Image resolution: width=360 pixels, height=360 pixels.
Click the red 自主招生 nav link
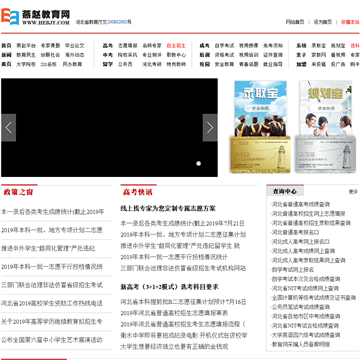[176, 46]
